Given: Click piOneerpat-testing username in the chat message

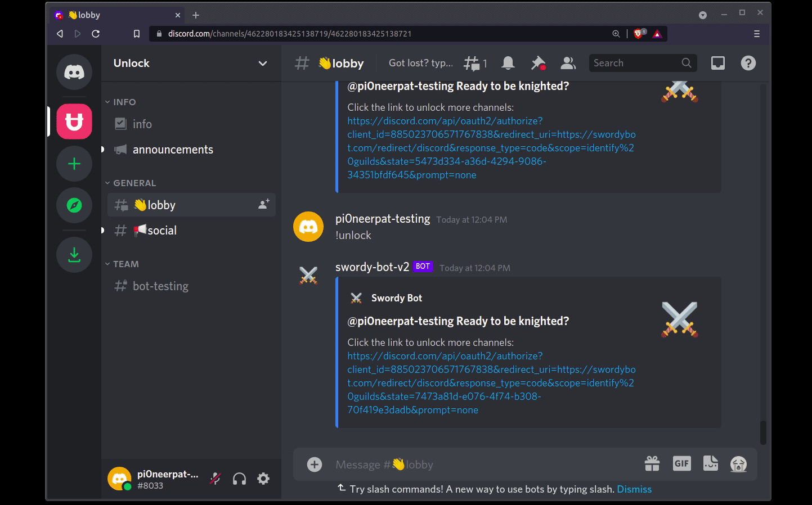Looking at the screenshot, I should [x=383, y=219].
